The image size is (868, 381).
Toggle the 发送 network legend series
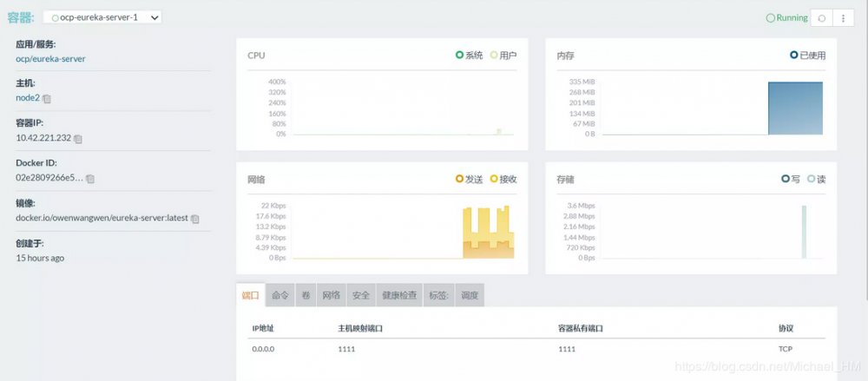[469, 179]
